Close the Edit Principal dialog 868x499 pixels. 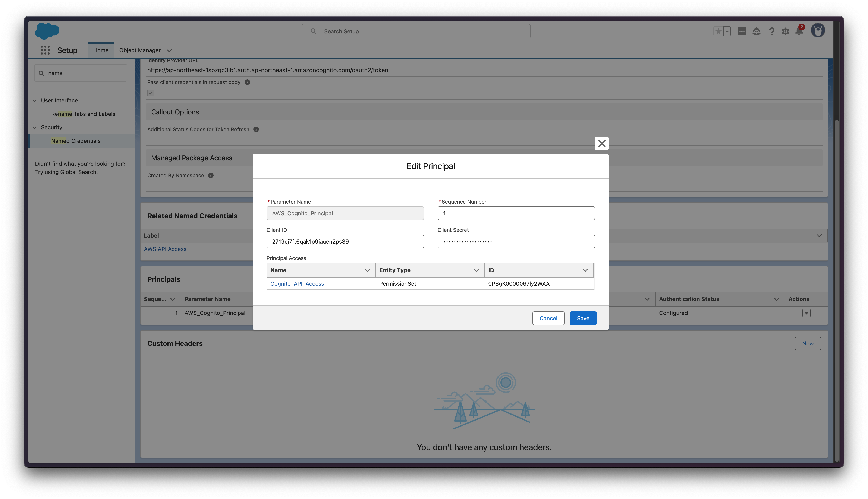601,143
